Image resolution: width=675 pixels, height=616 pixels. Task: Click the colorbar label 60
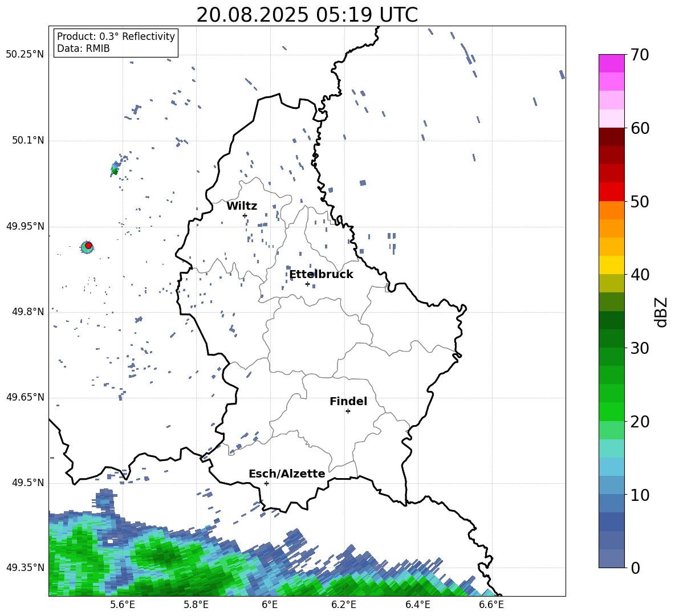click(x=640, y=128)
